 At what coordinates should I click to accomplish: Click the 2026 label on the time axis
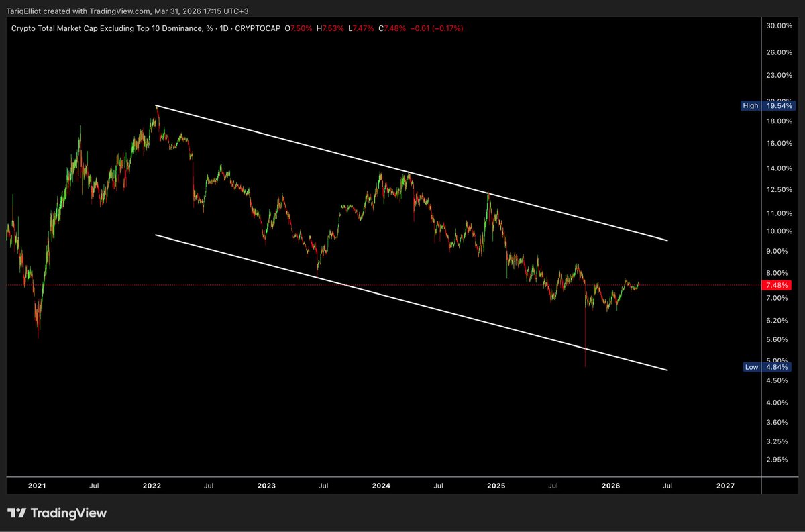click(610, 486)
